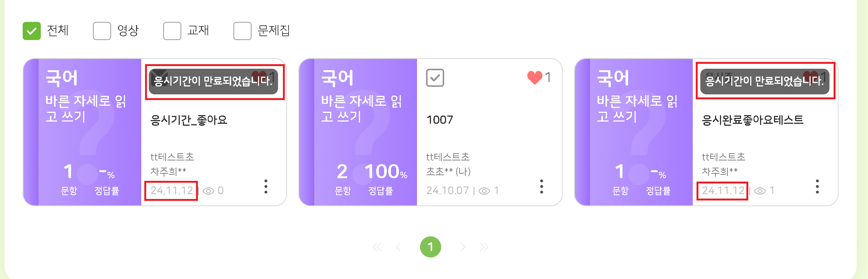Click the eye view-count icon on the 1007 card
The height and width of the screenshot is (279, 868).
[x=484, y=191]
